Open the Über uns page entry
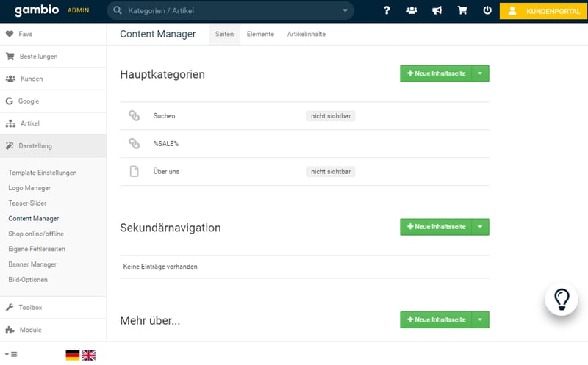This screenshot has height=365, width=588. (166, 172)
